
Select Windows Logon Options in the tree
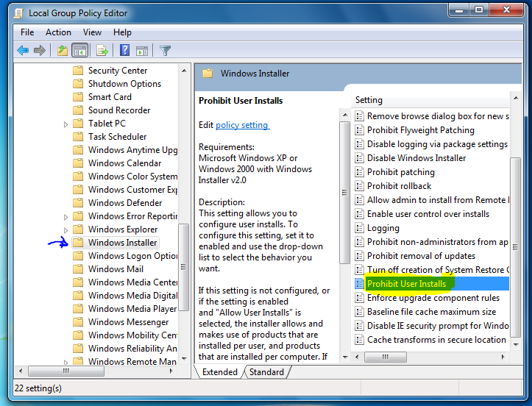[x=132, y=256]
